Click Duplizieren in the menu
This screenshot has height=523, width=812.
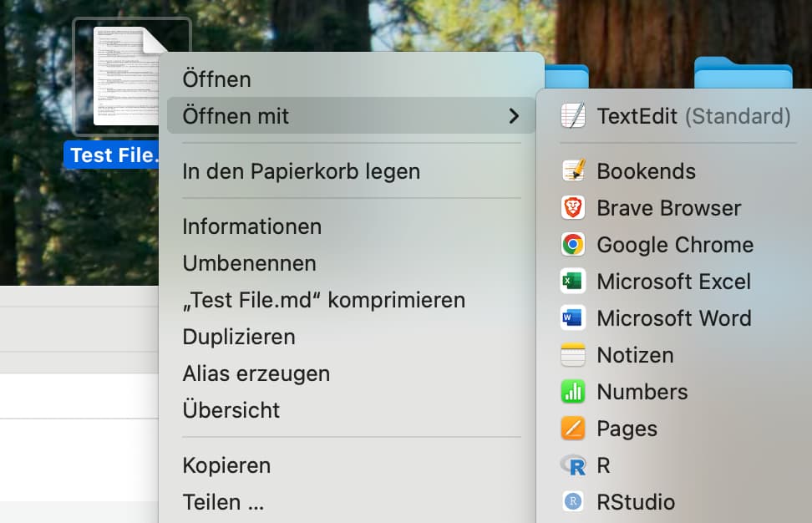pos(239,337)
